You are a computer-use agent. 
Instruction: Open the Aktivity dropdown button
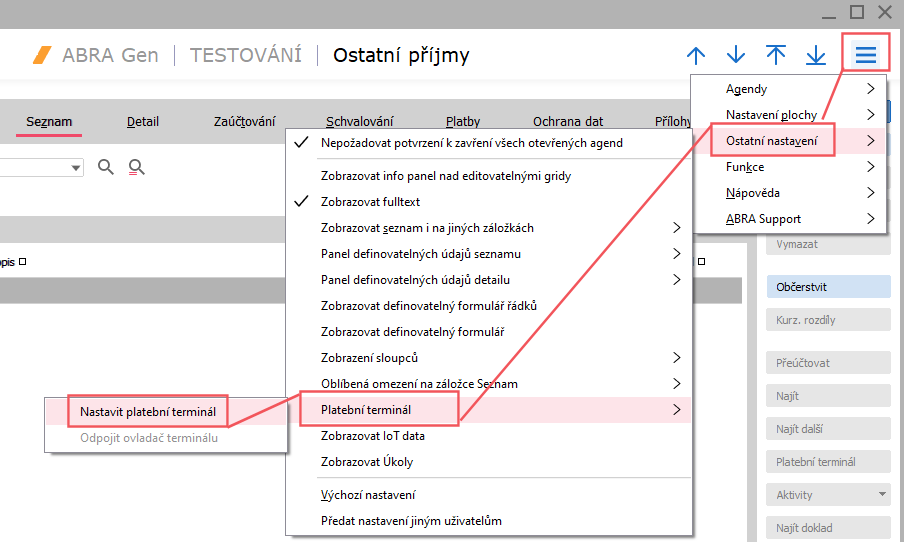828,495
